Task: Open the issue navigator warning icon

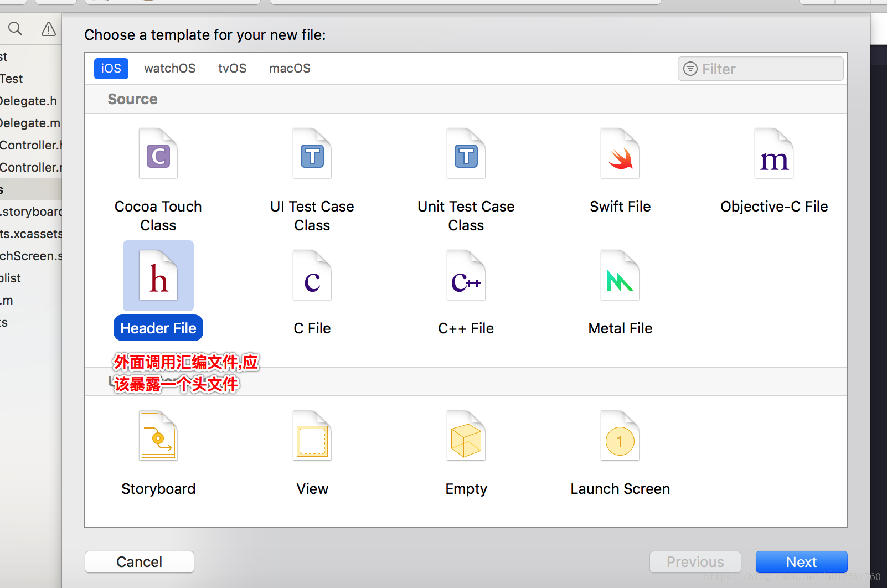Action: point(49,29)
